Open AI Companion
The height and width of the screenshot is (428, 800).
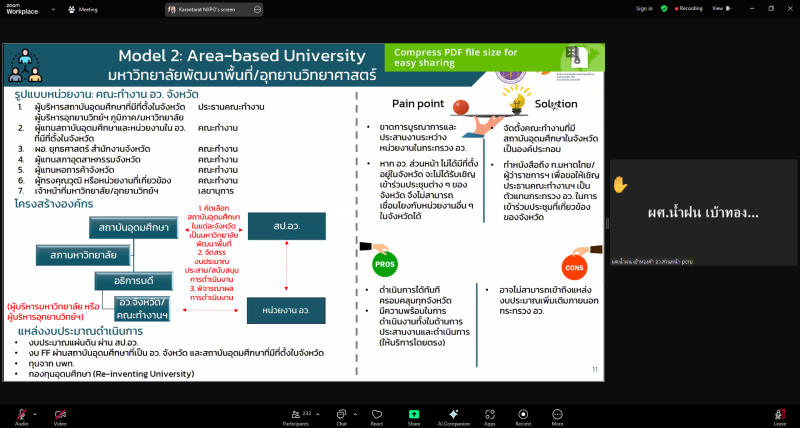pos(455,414)
